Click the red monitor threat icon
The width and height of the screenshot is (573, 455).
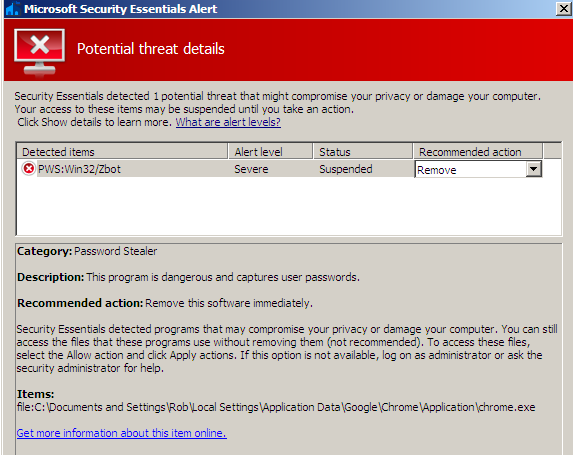(x=39, y=52)
